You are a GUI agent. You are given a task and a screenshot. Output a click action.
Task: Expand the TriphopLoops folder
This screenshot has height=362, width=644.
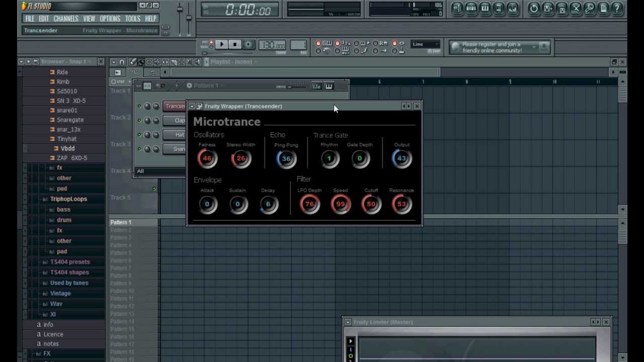click(68, 199)
